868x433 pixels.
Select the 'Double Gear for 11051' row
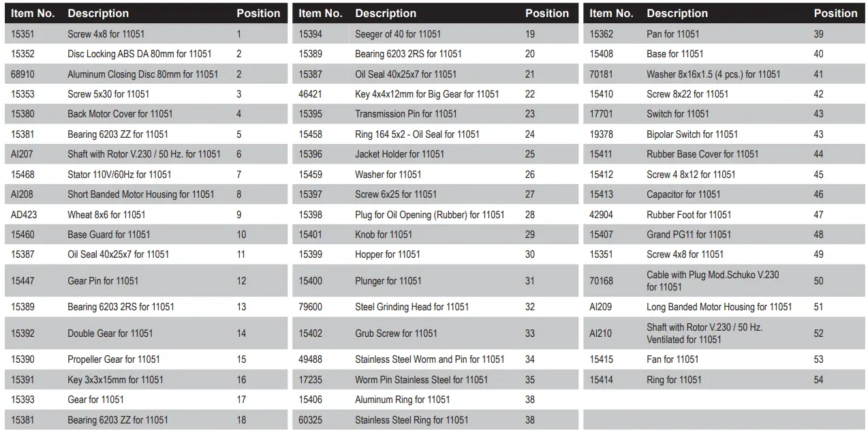tap(110, 333)
